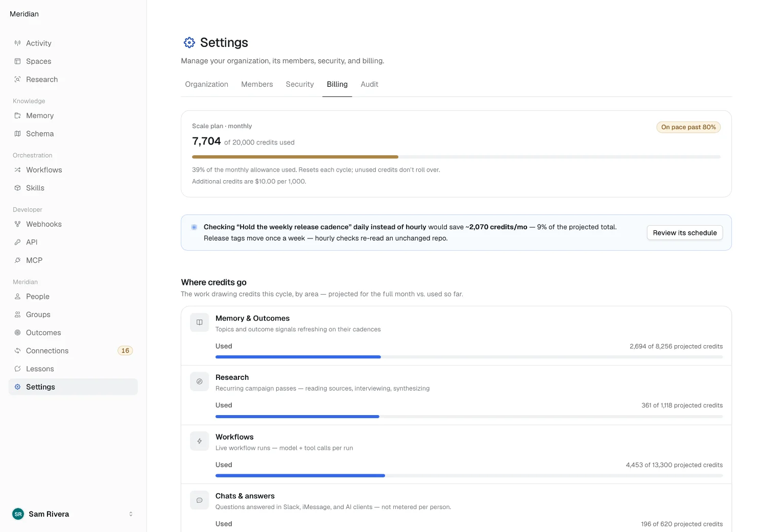Viewport: 766px width, 532px height.
Task: Click the large gear icon beside Settings heading
Action: [189, 42]
